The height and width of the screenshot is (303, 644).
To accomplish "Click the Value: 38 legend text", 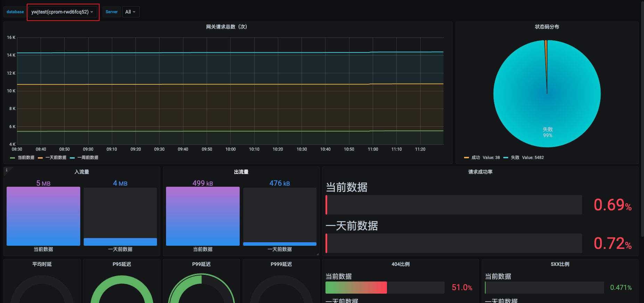I will (x=491, y=158).
